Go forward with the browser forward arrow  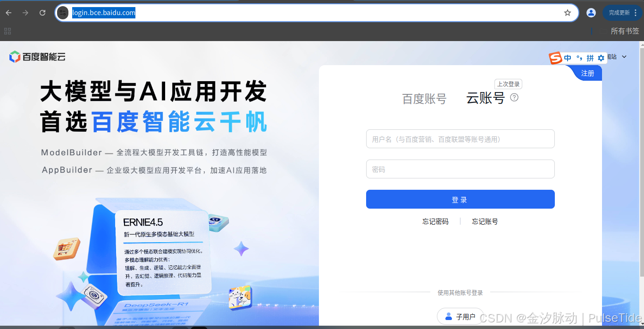coord(25,13)
